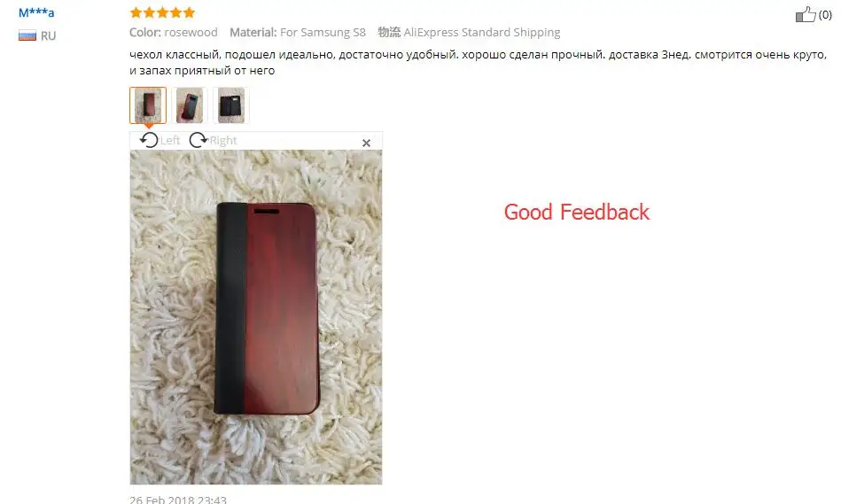Click the enlarged rosewood phone case photo

(x=256, y=317)
